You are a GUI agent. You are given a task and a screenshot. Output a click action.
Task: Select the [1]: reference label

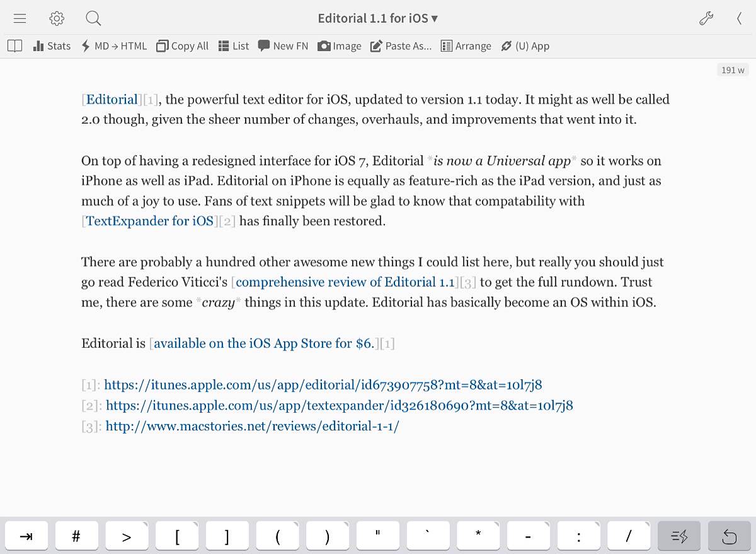[x=91, y=384]
